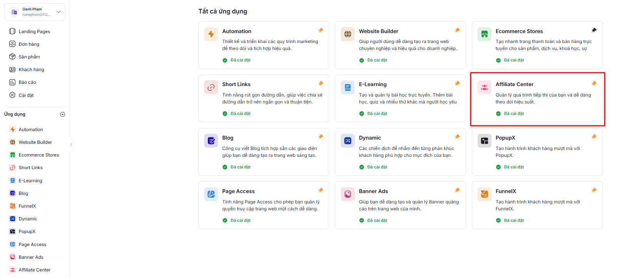Click the Affiliate Center card description

[x=543, y=98]
